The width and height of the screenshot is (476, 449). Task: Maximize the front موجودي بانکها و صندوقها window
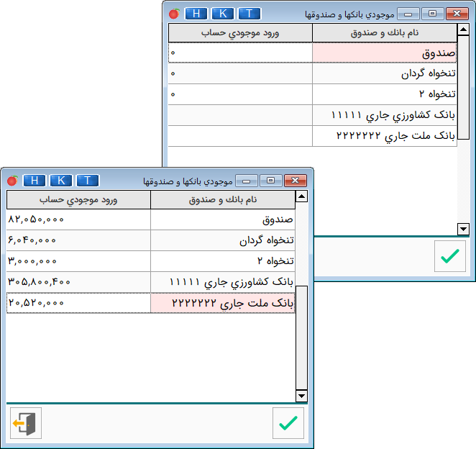tap(271, 180)
